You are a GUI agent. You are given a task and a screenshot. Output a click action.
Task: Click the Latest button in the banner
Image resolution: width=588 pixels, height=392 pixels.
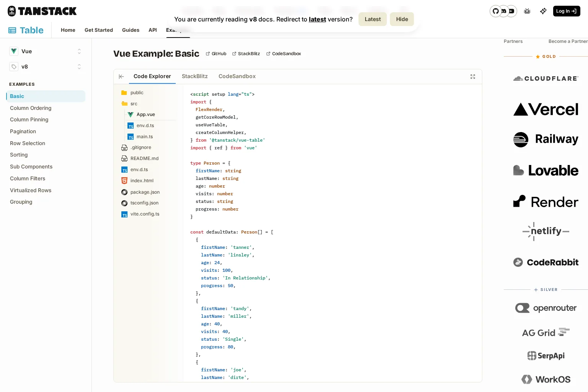coord(373,19)
